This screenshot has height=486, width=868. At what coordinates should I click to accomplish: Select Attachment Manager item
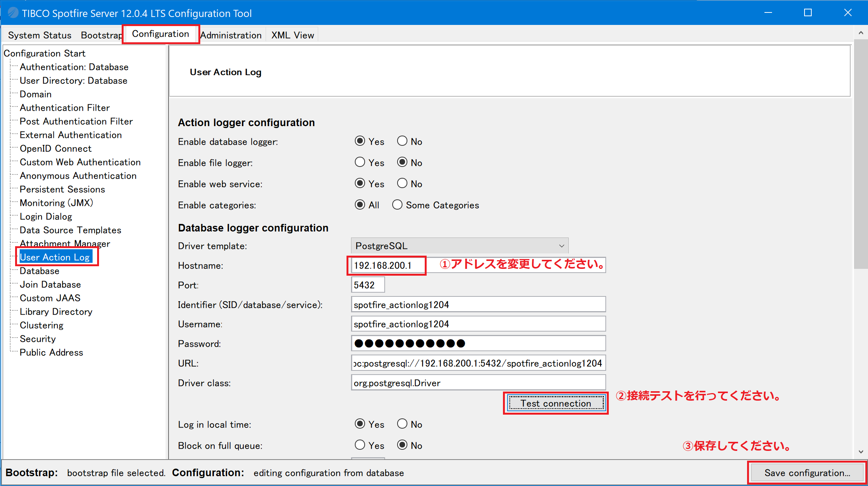coord(65,244)
